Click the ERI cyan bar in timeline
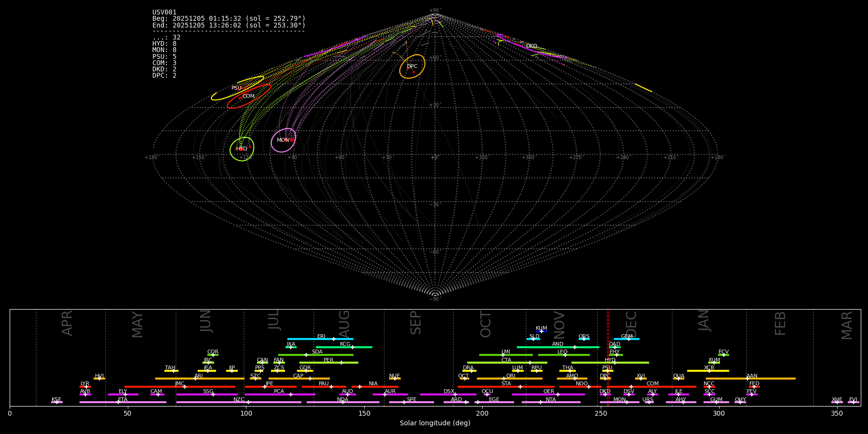868x434 pixels. point(309,339)
